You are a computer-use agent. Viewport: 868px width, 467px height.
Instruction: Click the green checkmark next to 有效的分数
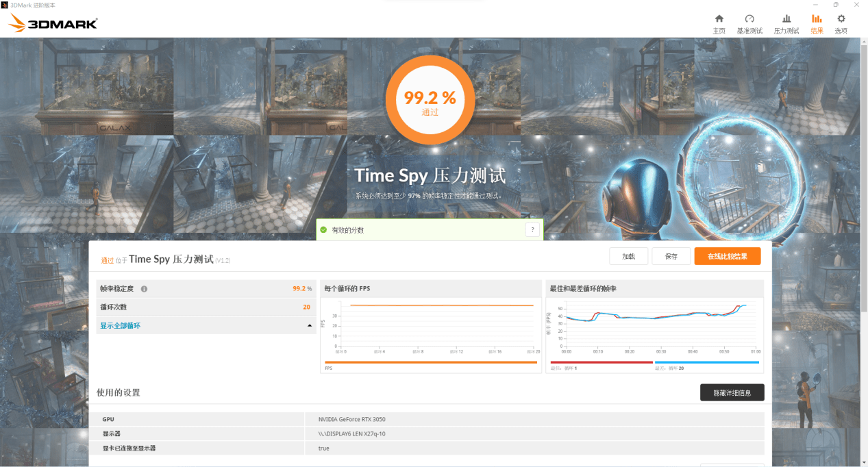tap(325, 229)
